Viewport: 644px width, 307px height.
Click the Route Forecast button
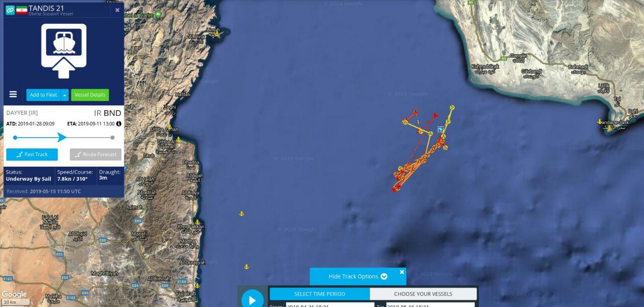tap(96, 155)
